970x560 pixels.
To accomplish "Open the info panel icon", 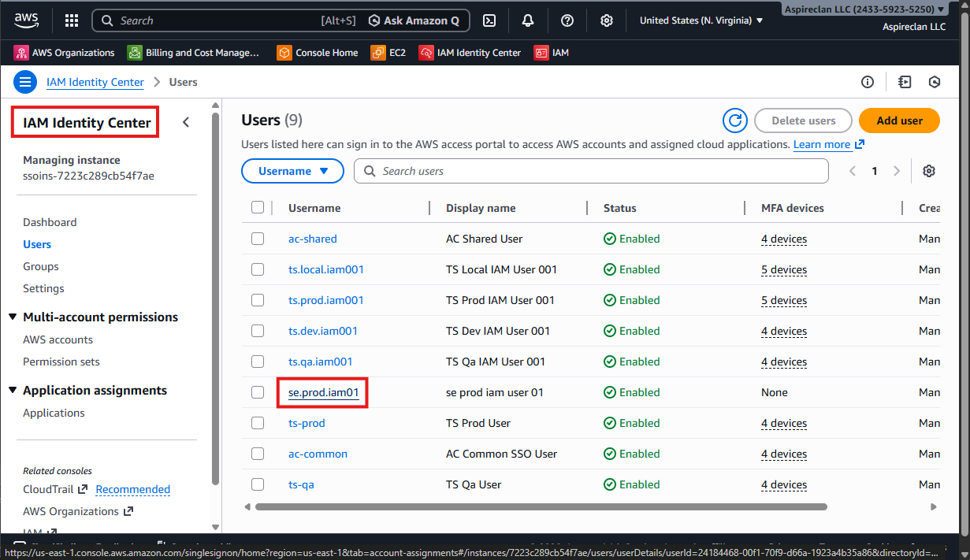I will [x=868, y=82].
